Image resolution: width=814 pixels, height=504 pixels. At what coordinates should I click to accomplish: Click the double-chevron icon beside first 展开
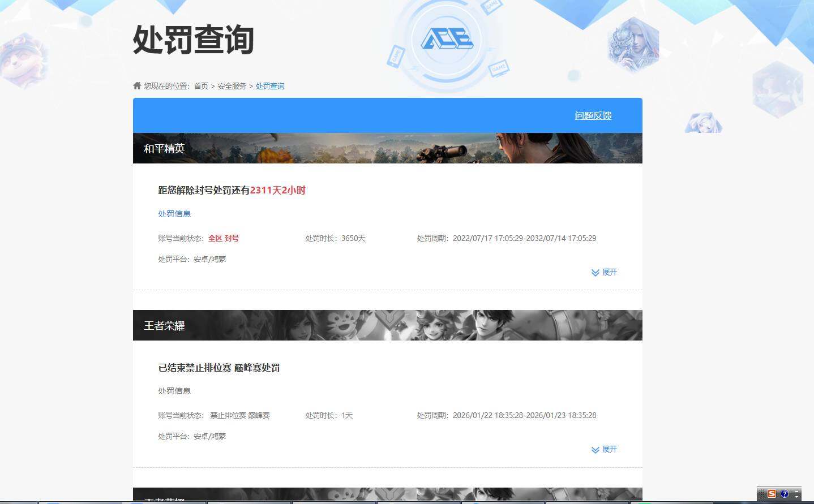pyautogui.click(x=594, y=272)
